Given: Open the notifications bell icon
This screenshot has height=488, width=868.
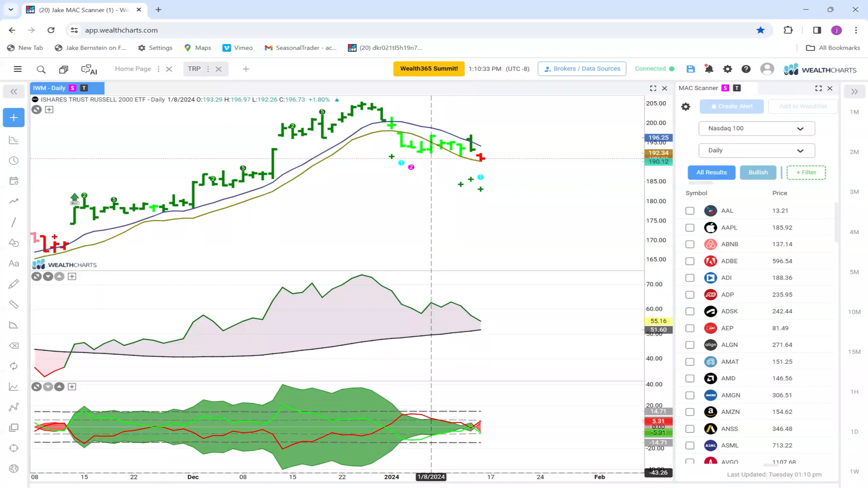Looking at the screenshot, I should point(709,69).
